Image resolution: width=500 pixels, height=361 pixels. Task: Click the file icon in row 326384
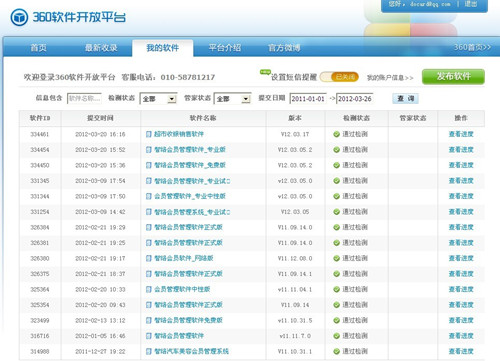click(149, 227)
